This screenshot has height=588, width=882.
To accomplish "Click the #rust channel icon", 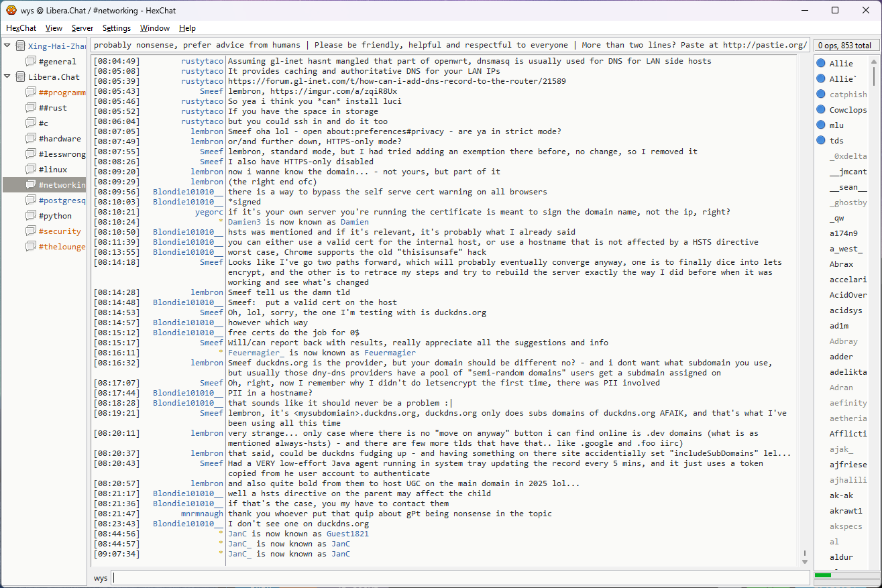I will pyautogui.click(x=31, y=108).
